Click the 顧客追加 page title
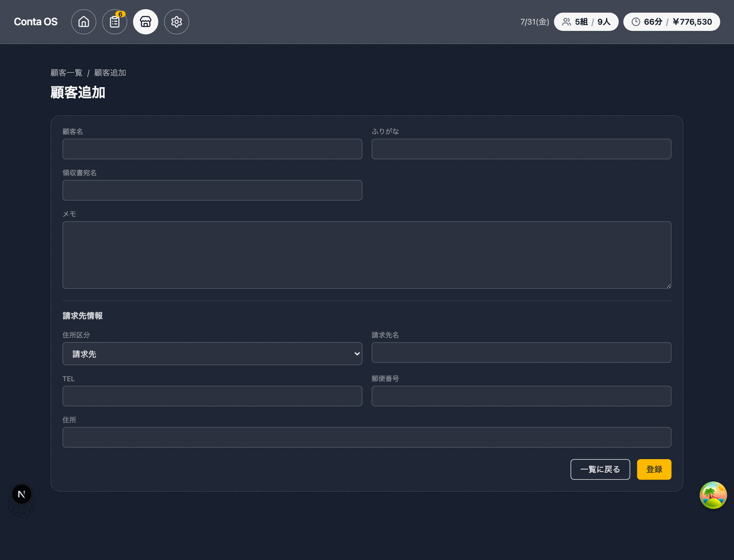The height and width of the screenshot is (560, 734). tap(78, 92)
